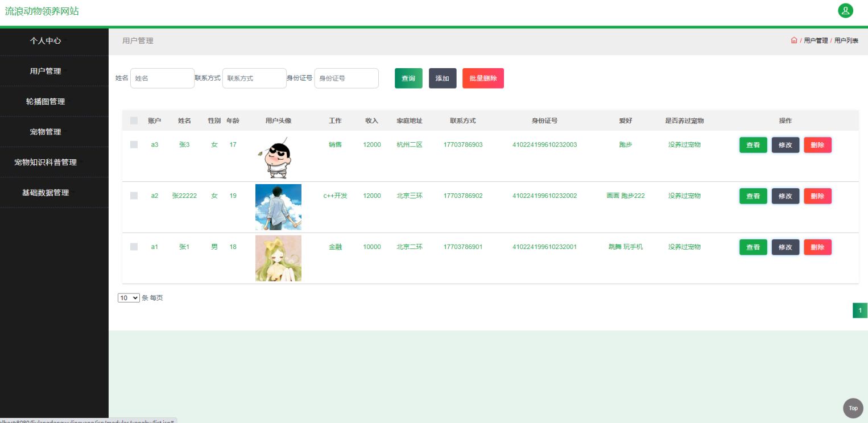Click the 添加 add button
Image resolution: width=868 pixels, height=423 pixels.
(443, 78)
